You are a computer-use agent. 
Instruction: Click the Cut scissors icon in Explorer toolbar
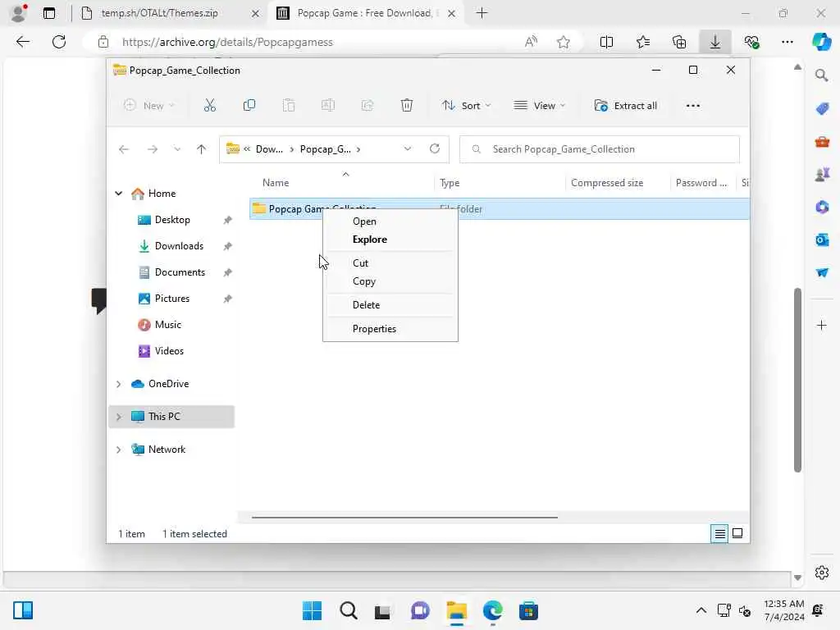coord(209,106)
